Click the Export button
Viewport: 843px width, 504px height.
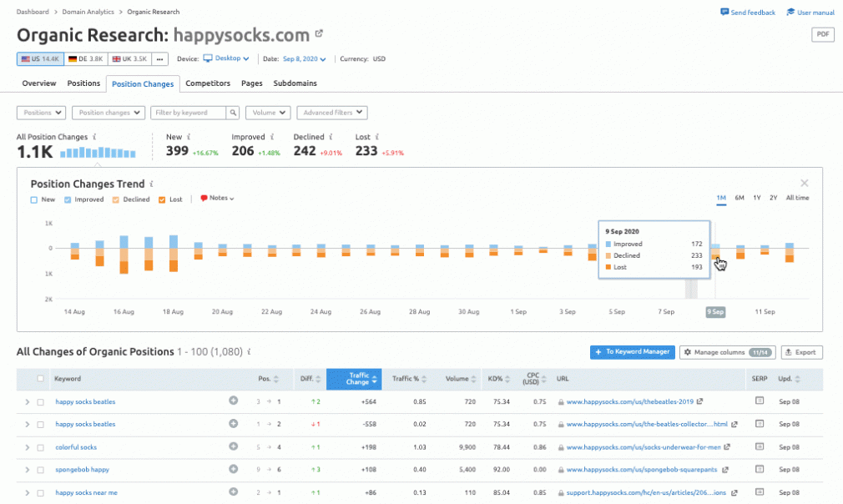[x=801, y=352]
